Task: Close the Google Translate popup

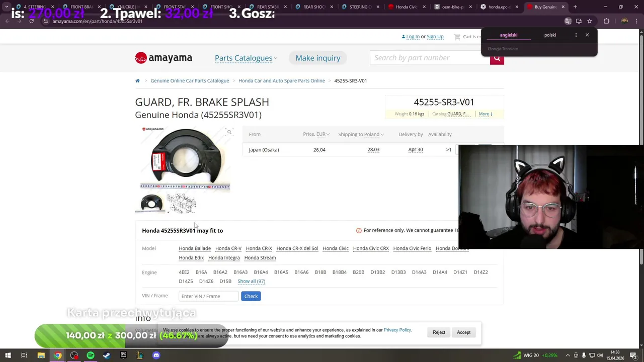Action: [587, 35]
